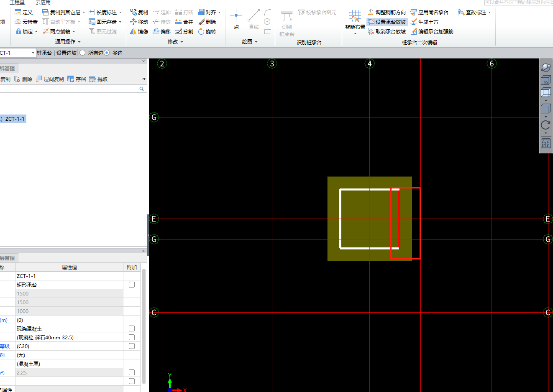The width and height of the screenshot is (553, 392).
Task: Click the 3D view cube icon
Action: coord(545,80)
